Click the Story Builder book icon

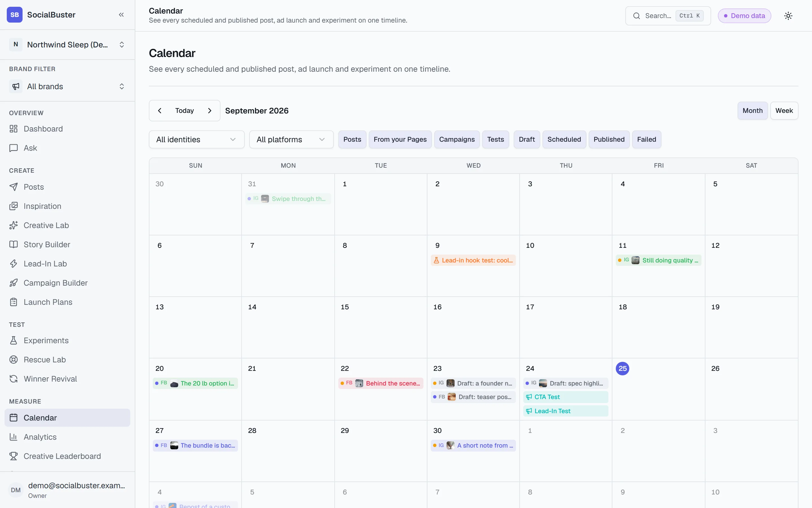pos(14,244)
